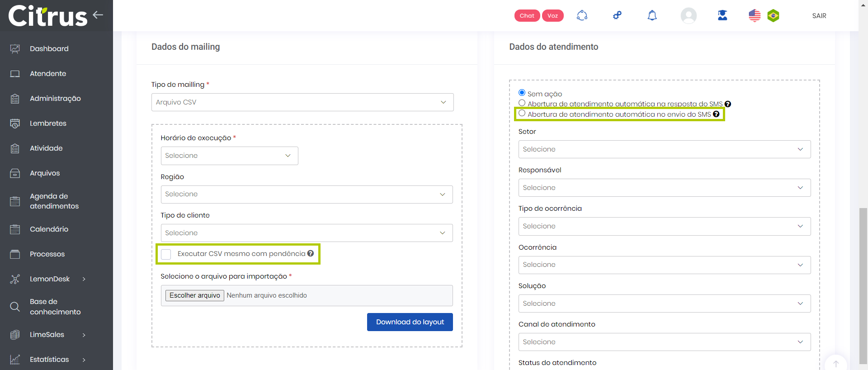Click the user avatar icon
Image resolution: width=868 pixels, height=370 pixels.
click(x=688, y=16)
